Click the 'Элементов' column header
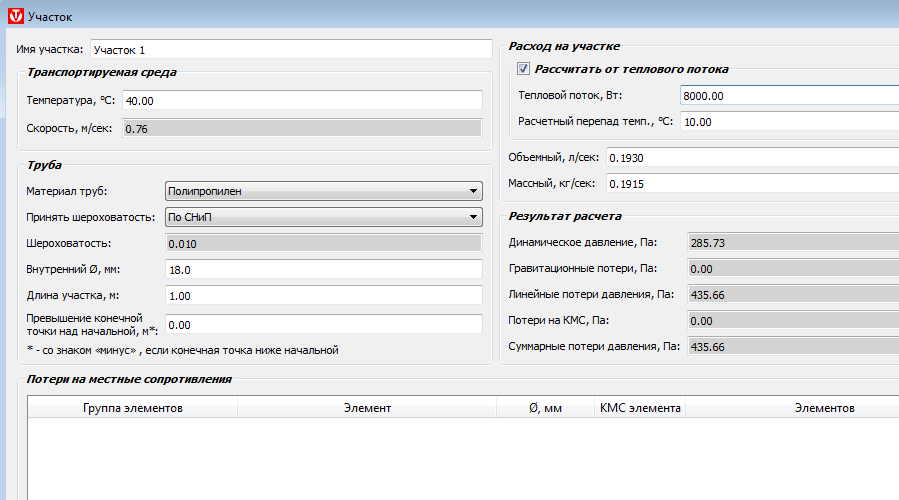Viewport: 899px width, 500px height. (x=824, y=408)
